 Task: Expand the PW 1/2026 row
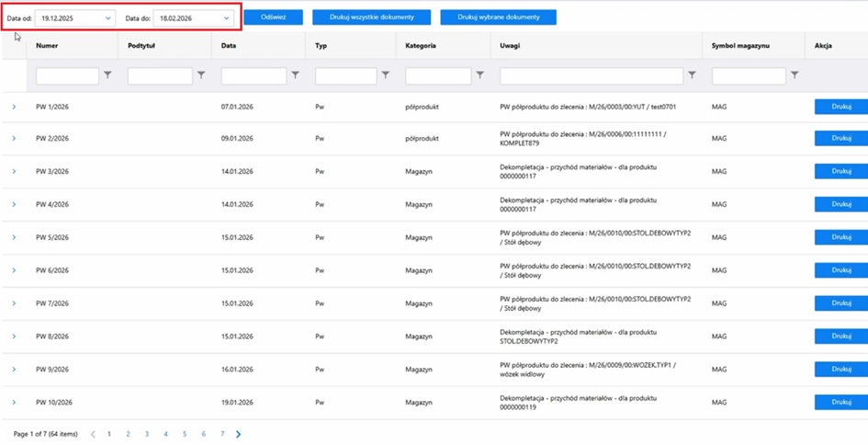tap(14, 108)
